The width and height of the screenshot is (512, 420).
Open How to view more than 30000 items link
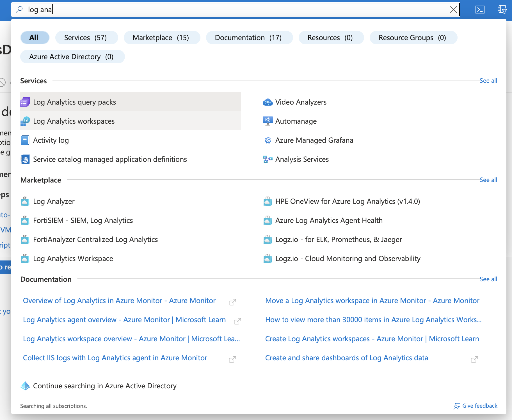coord(373,320)
